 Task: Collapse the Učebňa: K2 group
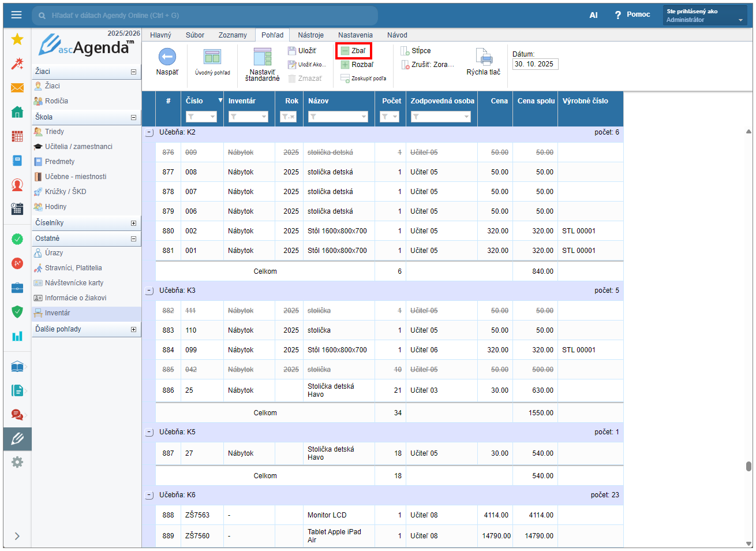pos(149,133)
